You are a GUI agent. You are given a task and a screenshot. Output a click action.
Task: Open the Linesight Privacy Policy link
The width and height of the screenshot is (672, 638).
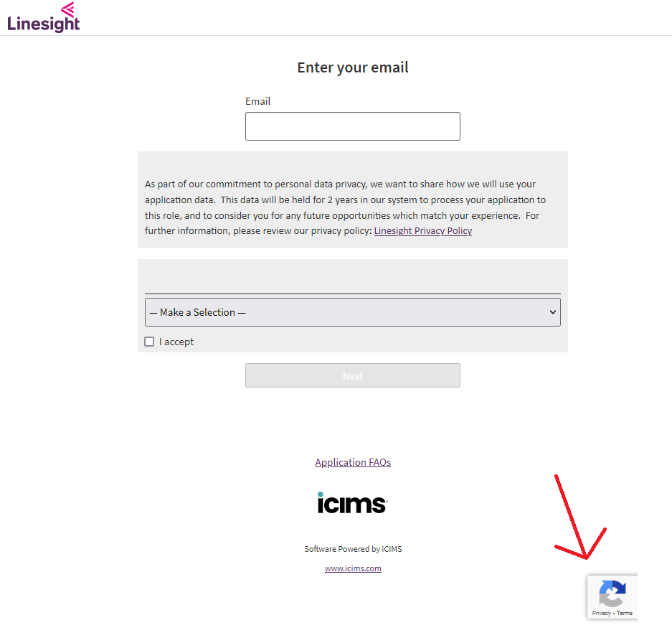click(422, 230)
